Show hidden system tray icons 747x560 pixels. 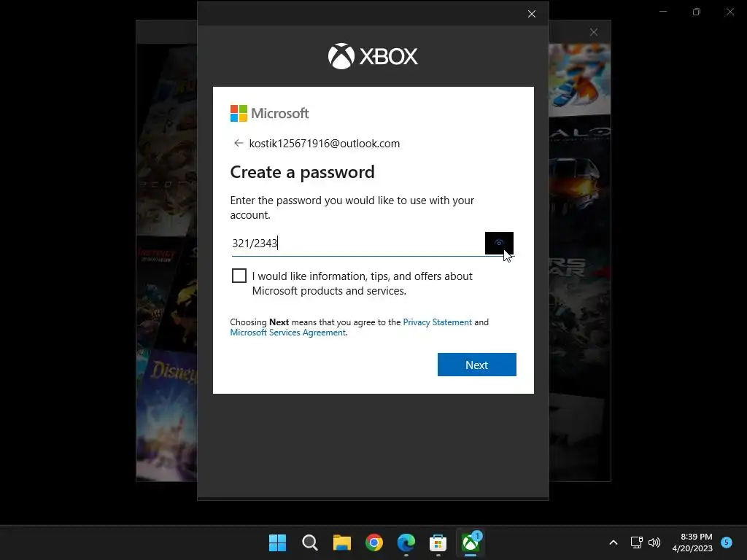(614, 542)
